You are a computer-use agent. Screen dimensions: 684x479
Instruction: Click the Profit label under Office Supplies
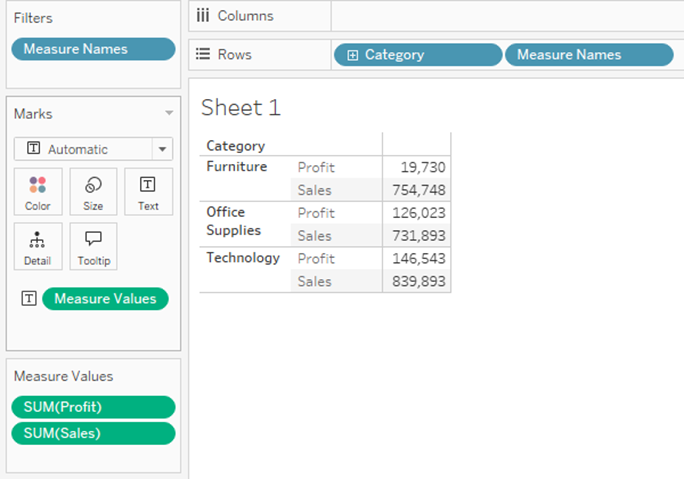316,213
